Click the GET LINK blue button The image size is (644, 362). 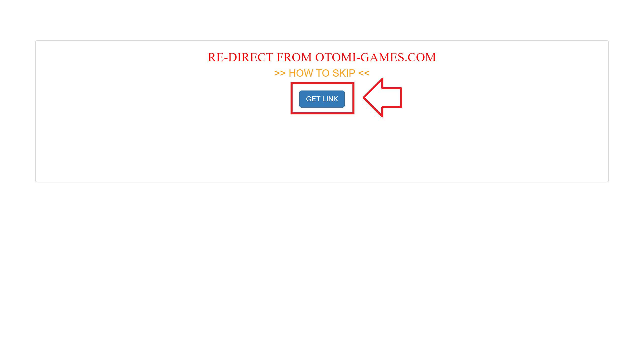pos(322,99)
